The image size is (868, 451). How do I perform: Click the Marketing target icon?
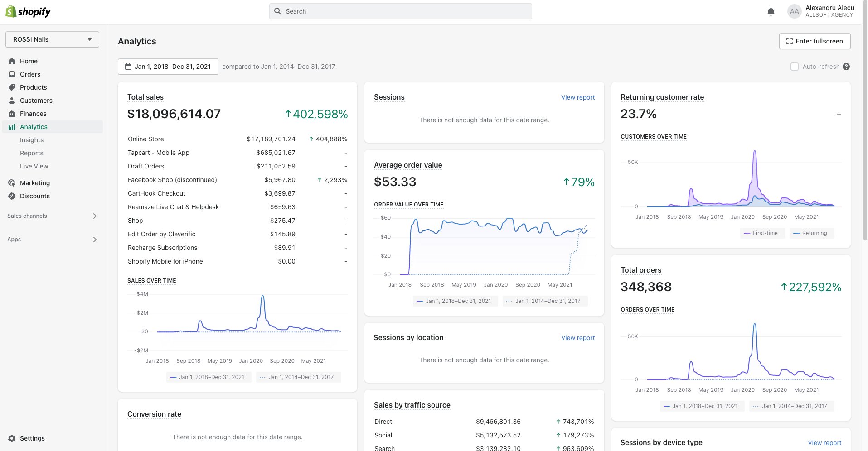tap(12, 183)
